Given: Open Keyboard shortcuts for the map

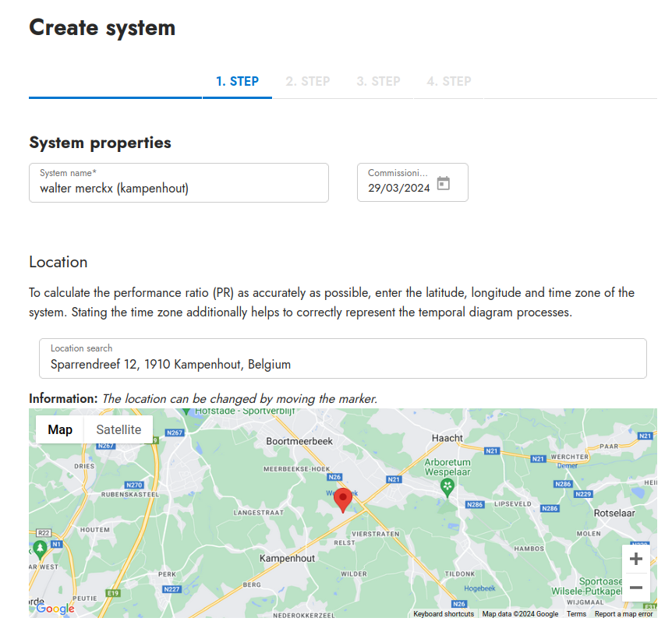Looking at the screenshot, I should tap(444, 614).
